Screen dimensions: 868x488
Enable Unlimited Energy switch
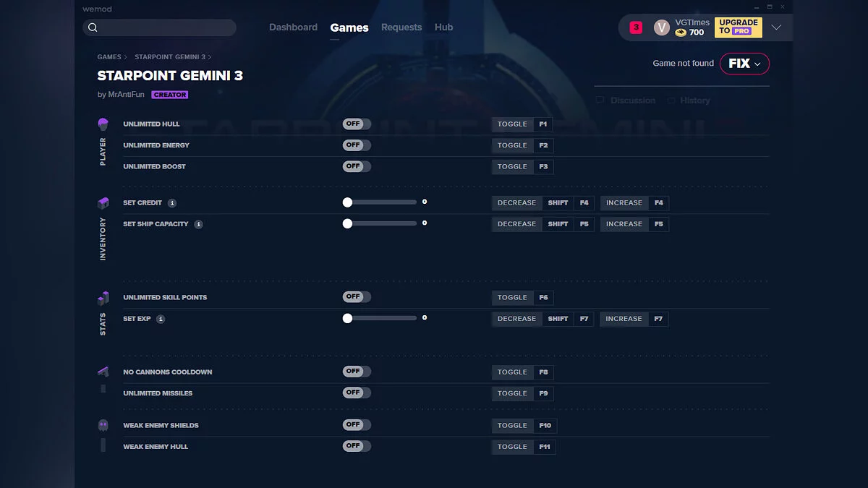357,145
